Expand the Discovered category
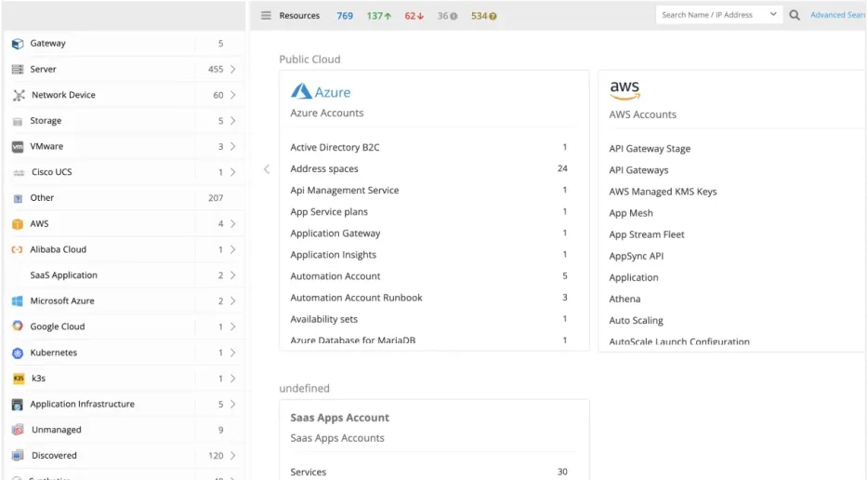 point(233,456)
